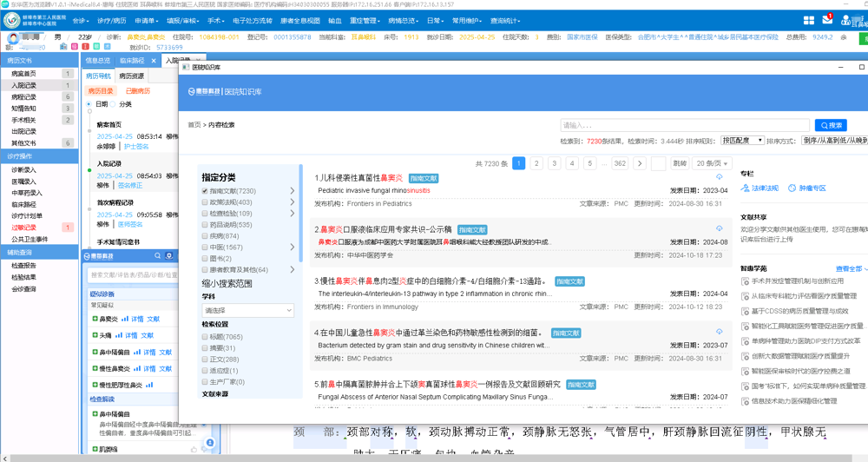Click the page number jump input box
868x462 pixels.
click(x=658, y=163)
